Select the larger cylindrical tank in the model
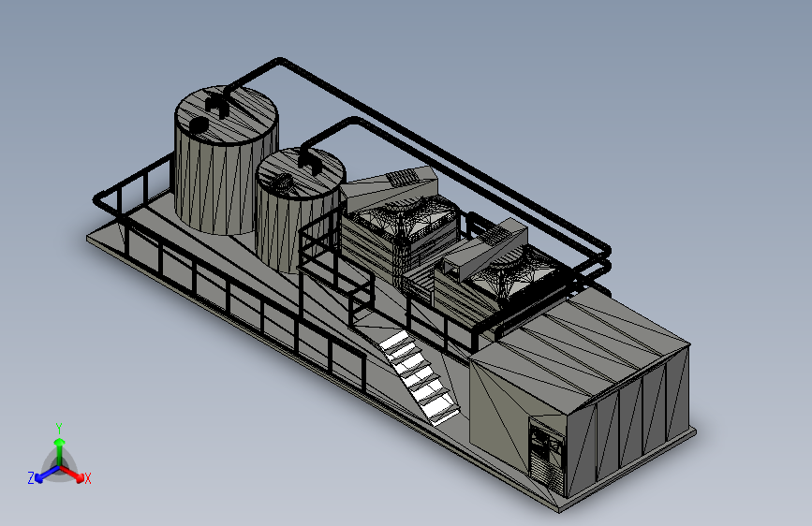Viewport: 812px width, 526px height. pyautogui.click(x=227, y=160)
